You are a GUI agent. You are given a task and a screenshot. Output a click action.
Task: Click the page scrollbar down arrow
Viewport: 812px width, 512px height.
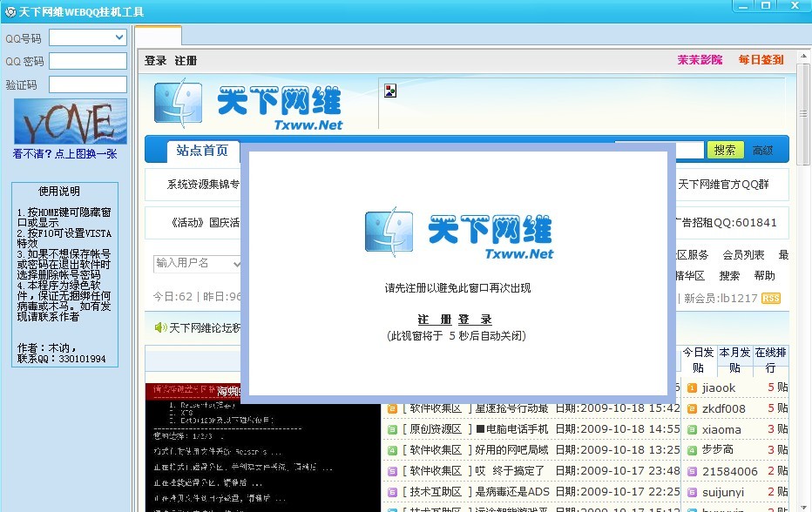pyautogui.click(x=803, y=507)
